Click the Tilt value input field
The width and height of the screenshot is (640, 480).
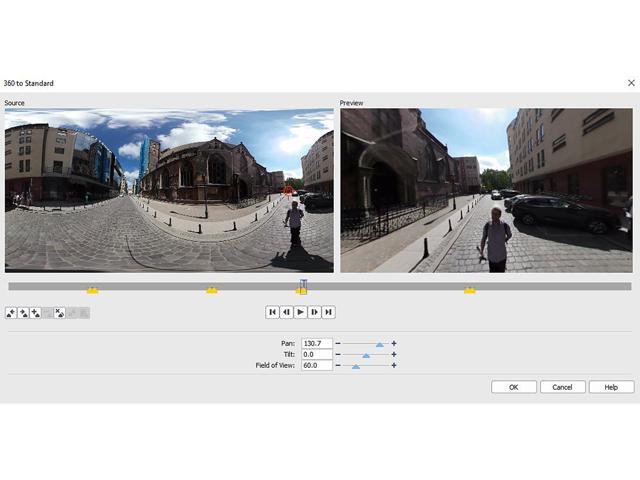click(x=316, y=355)
